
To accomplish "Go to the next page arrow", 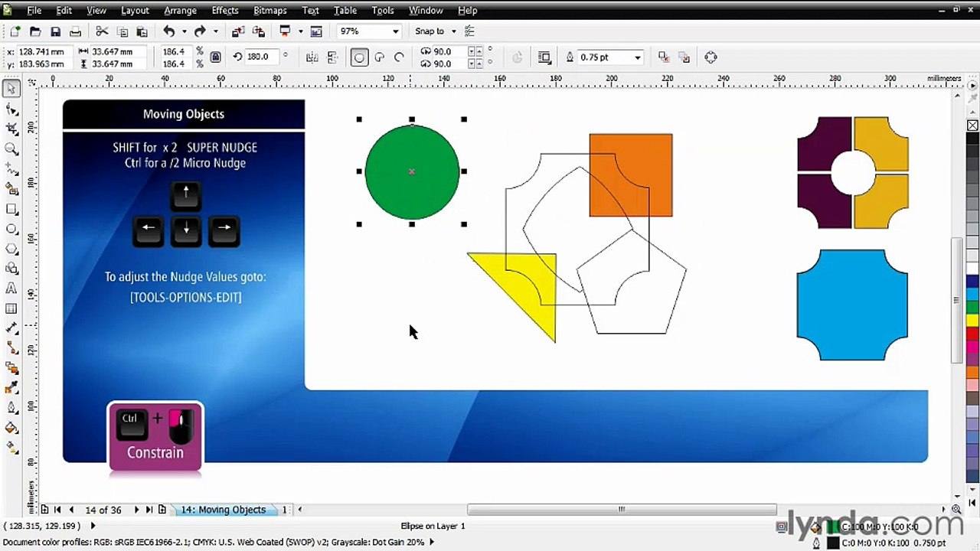I will point(136,510).
